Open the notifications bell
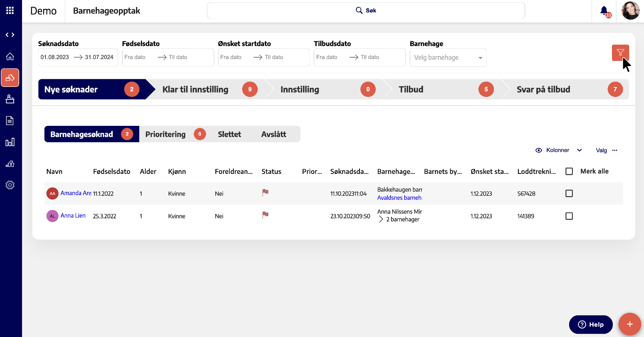Viewport: 644px width, 337px height. (604, 11)
